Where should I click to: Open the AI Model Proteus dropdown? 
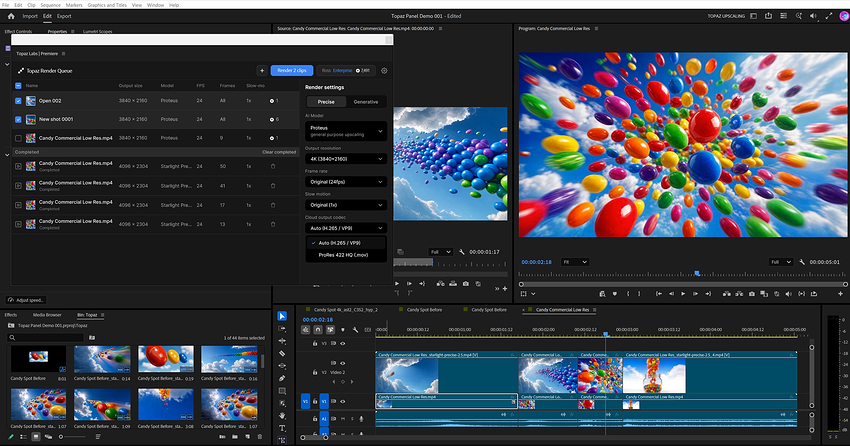coord(346,131)
